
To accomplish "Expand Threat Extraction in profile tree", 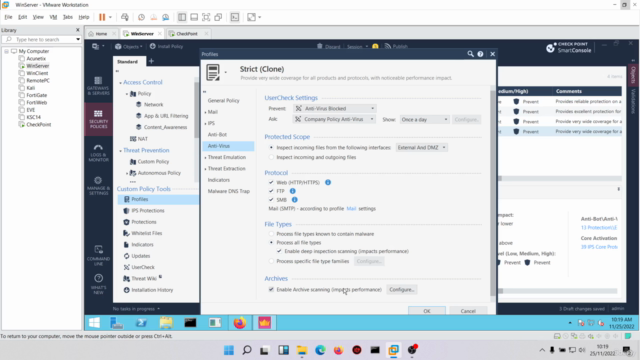I will (205, 169).
